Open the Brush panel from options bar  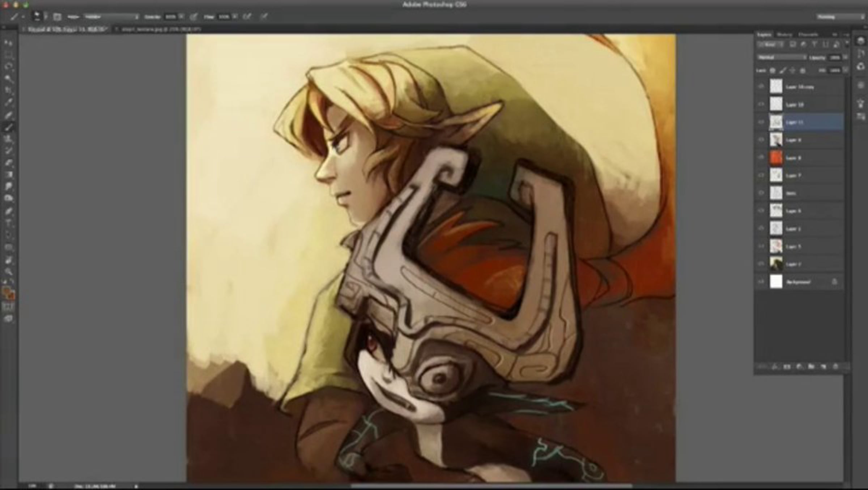(57, 17)
